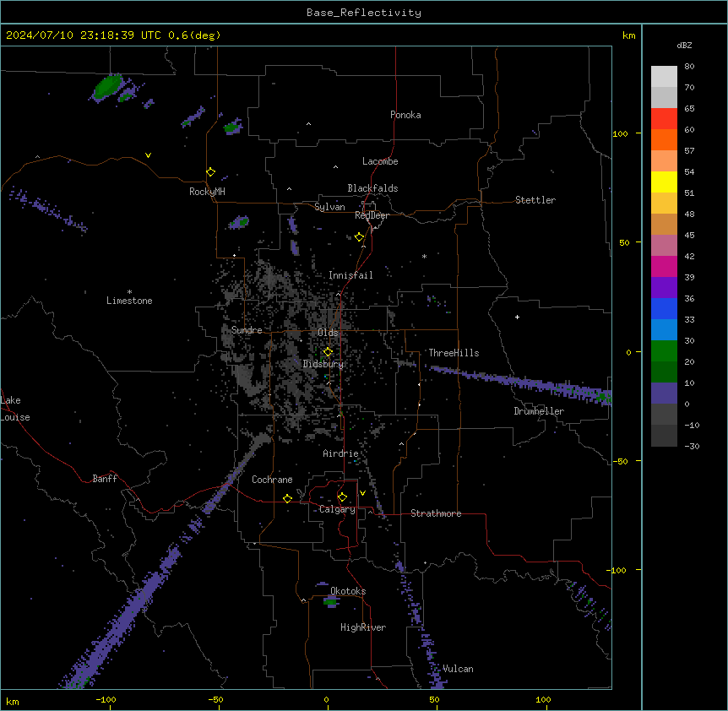Select the Limestone label
The image size is (728, 711).
(x=129, y=301)
